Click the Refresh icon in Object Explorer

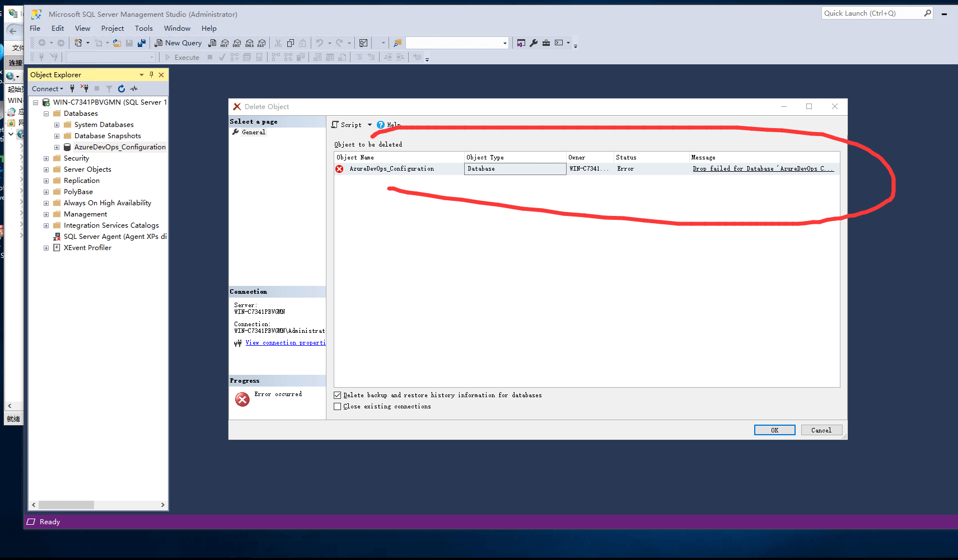(x=121, y=88)
